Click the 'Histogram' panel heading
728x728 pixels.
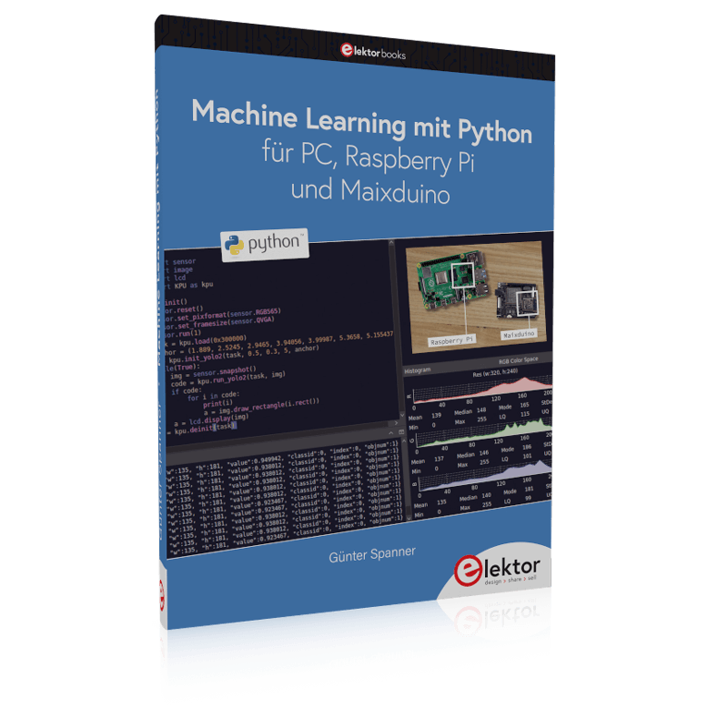click(417, 371)
